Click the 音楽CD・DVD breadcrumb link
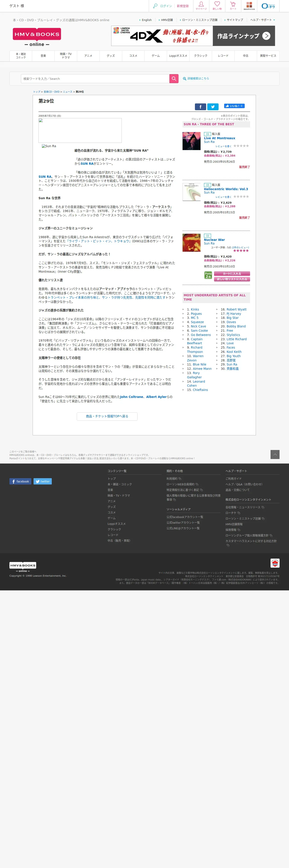 (x=52, y=92)
